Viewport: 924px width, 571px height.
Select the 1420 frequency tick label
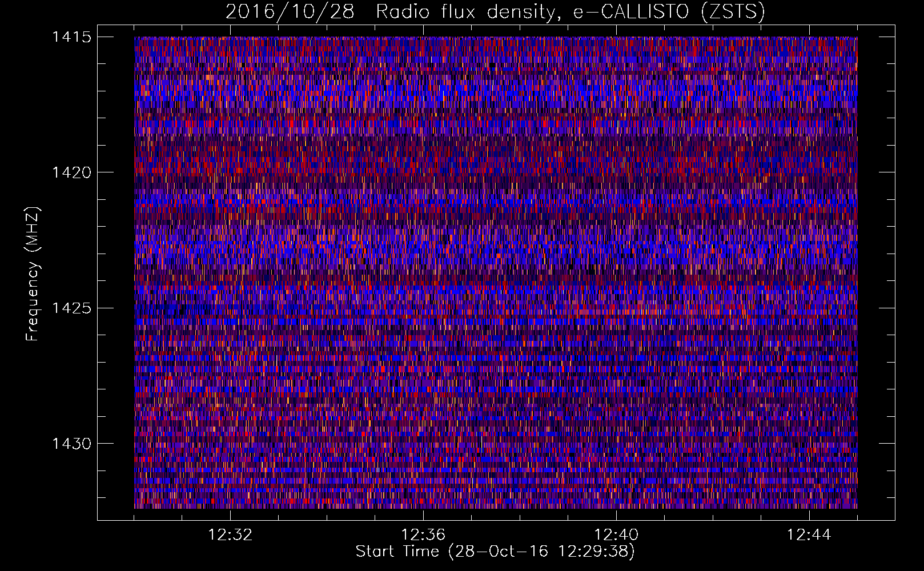pos(71,172)
